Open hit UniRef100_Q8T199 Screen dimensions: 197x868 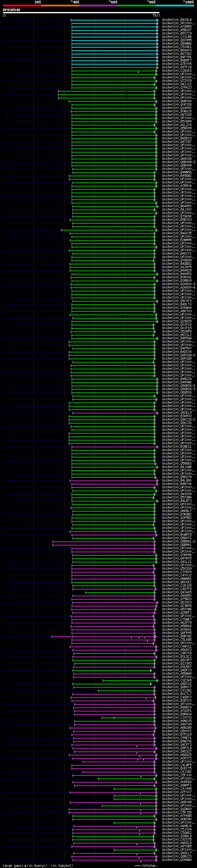pos(177,115)
